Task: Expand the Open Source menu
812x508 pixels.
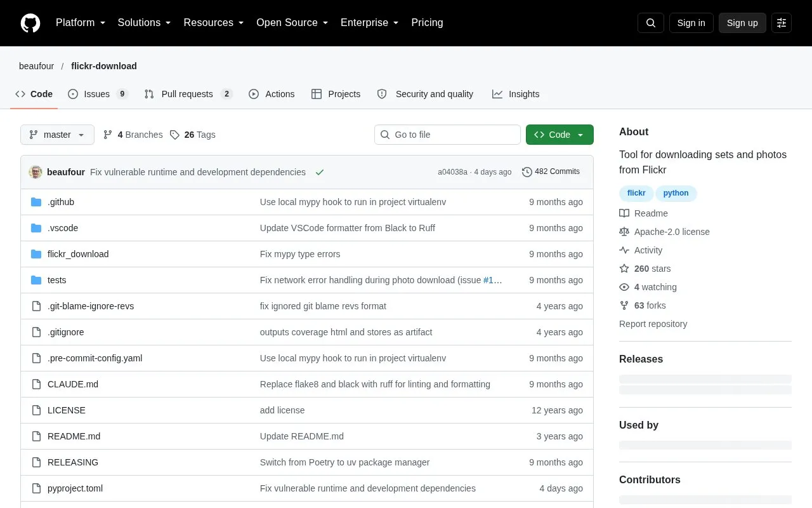Action: pos(292,23)
